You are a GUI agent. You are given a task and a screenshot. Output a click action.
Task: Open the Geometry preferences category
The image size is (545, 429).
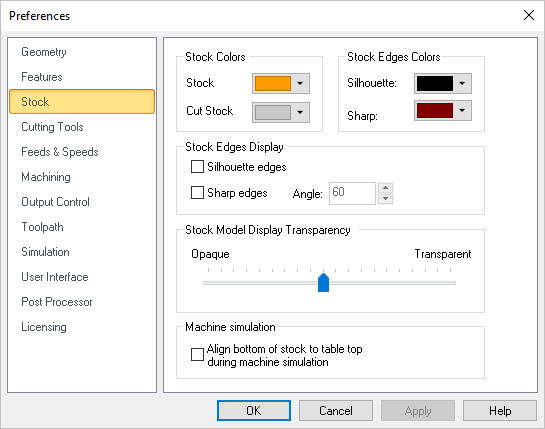(x=44, y=52)
